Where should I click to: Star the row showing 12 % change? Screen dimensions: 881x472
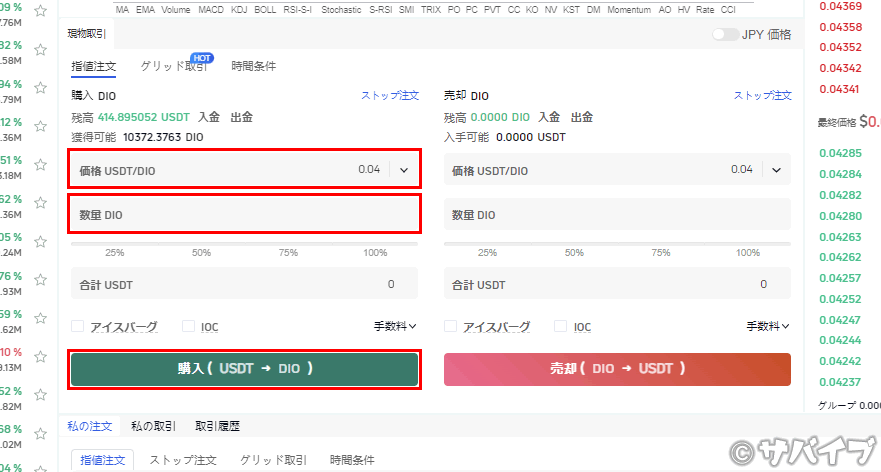(x=40, y=126)
